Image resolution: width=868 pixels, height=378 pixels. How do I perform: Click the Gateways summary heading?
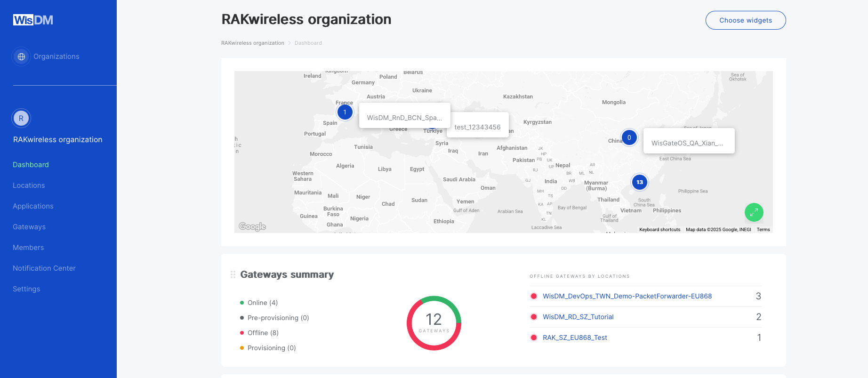pos(287,274)
